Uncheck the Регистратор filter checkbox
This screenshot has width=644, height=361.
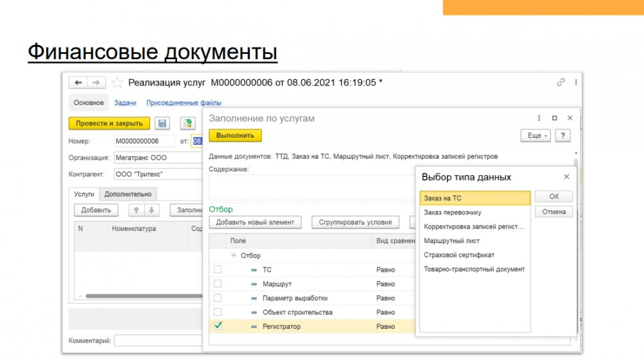point(218,326)
